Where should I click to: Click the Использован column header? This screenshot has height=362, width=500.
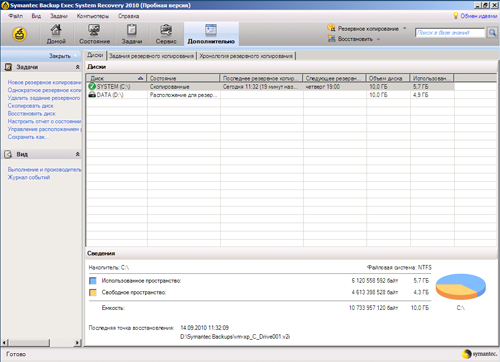(x=432, y=78)
